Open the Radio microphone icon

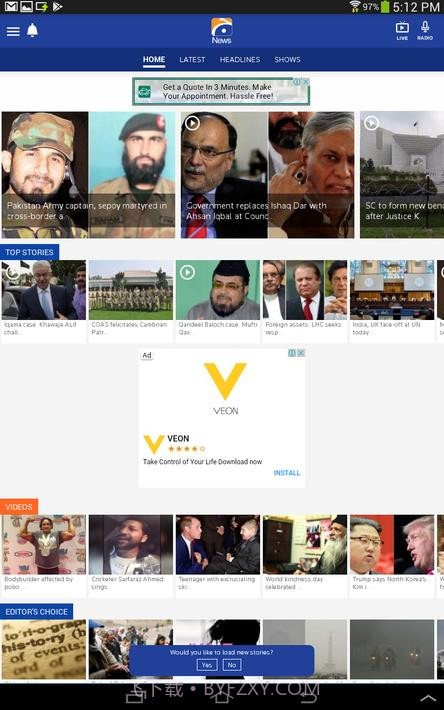[425, 31]
